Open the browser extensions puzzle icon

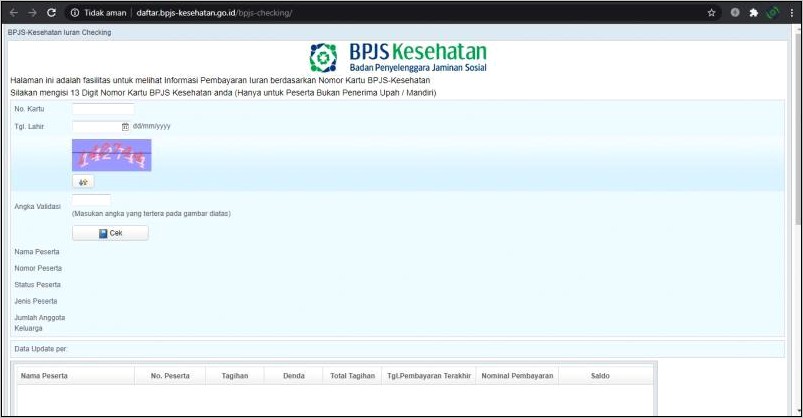[753, 13]
